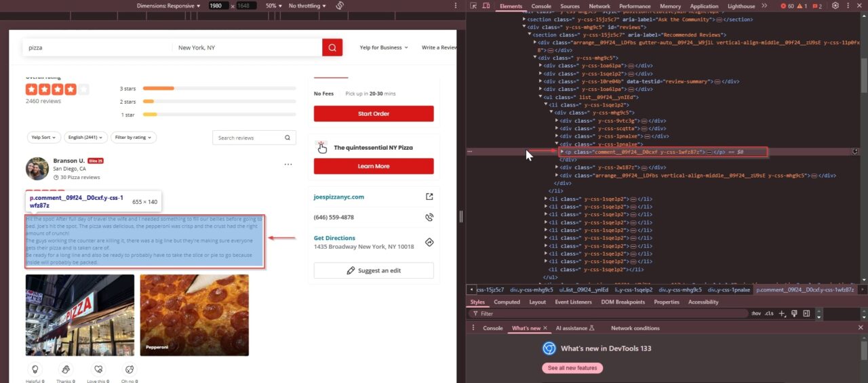Switch to the Network tab

point(599,6)
